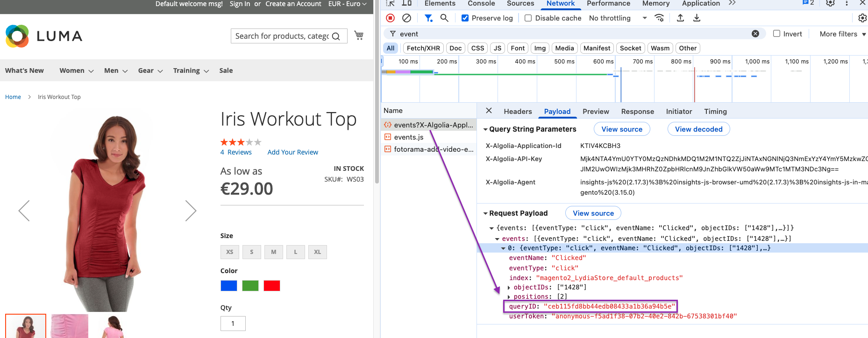The height and width of the screenshot is (338, 868).
Task: Expand the Men menu
Action: 116,70
